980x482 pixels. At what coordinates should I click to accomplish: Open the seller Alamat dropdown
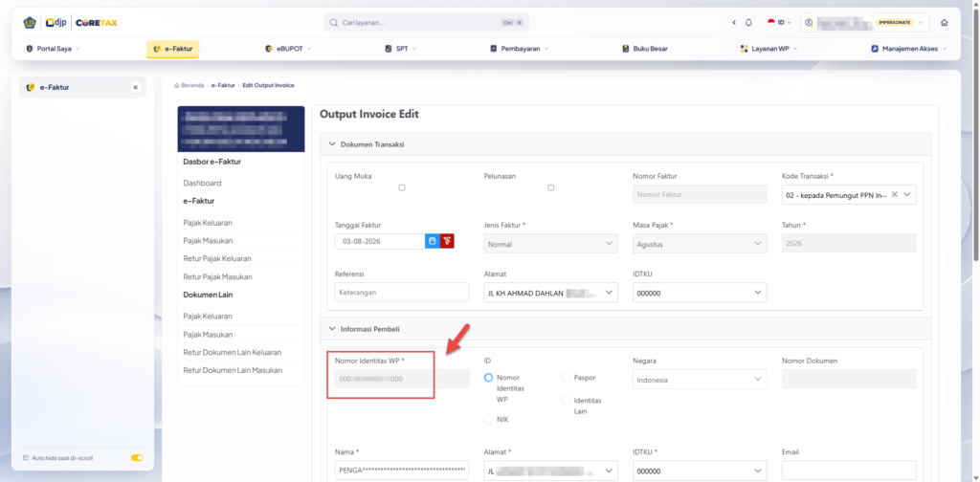(x=550, y=293)
